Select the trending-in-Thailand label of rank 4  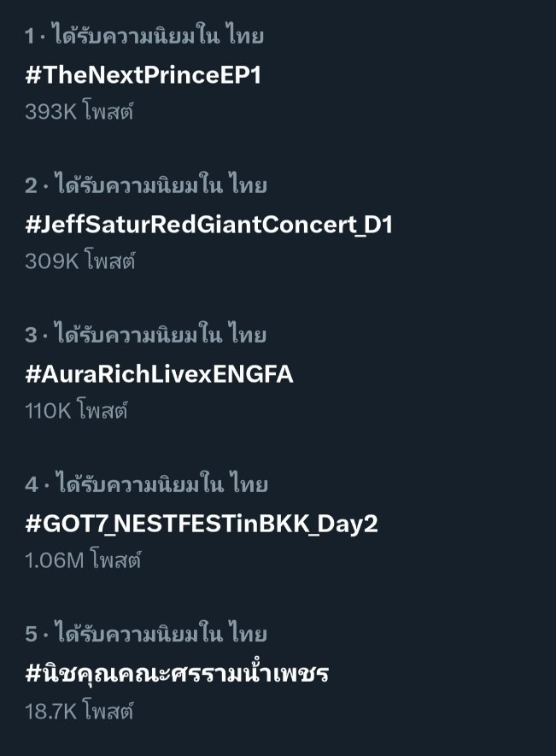tap(162, 484)
